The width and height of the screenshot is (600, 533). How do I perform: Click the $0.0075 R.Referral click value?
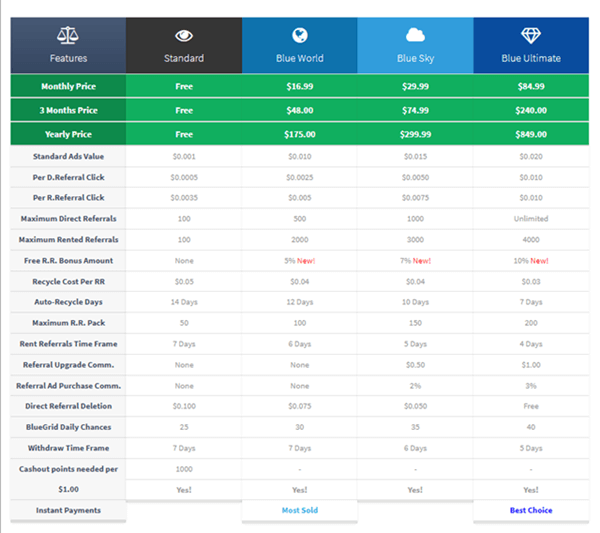[415, 198]
